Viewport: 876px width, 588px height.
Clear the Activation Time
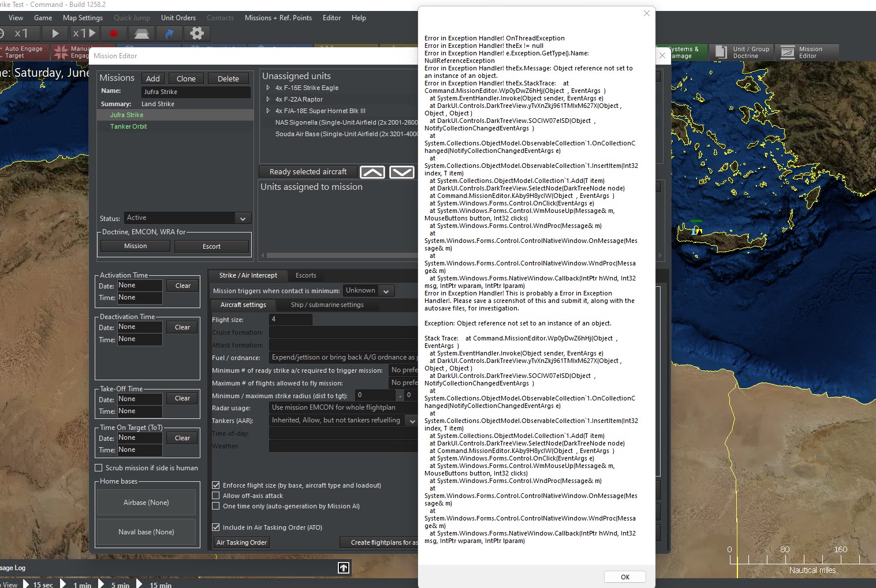[x=182, y=286]
